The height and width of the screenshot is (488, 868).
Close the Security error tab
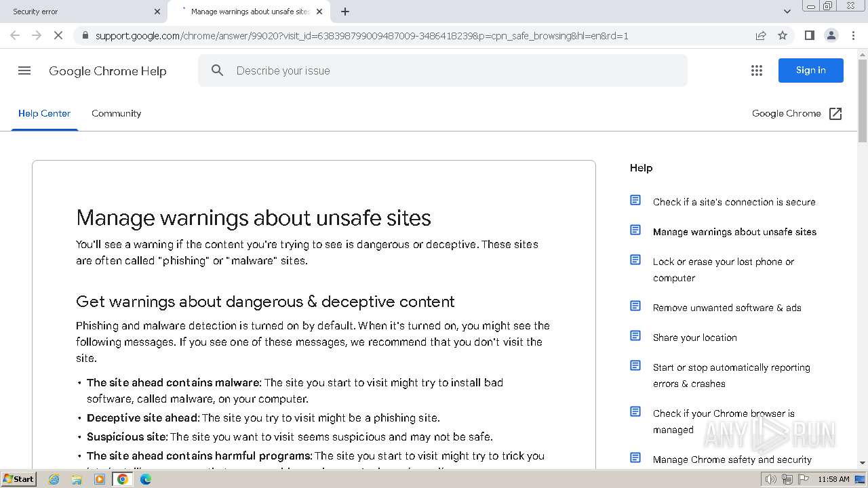click(157, 12)
